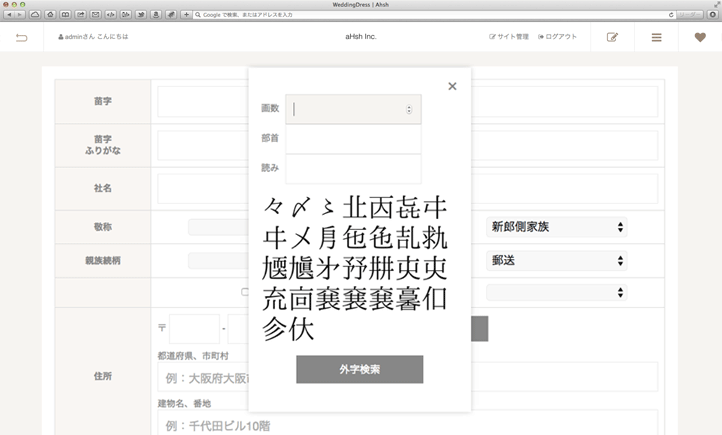Adjust the 画数 stepper arrows
722x435 pixels.
point(409,109)
